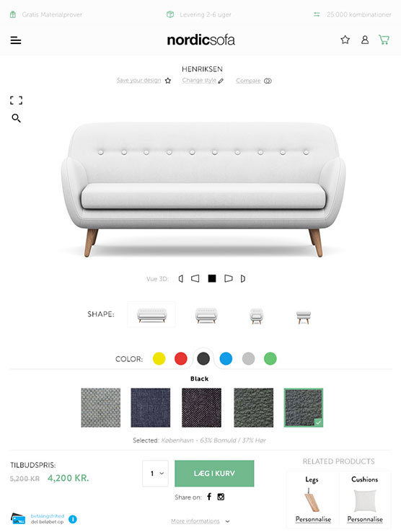
Task: Select the front 3D view square
Action: tap(212, 278)
